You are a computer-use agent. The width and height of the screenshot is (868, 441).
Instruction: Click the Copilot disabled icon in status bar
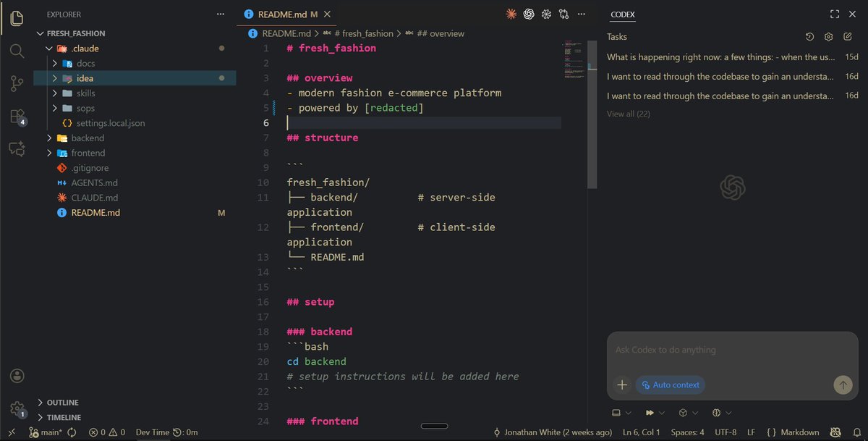835,432
